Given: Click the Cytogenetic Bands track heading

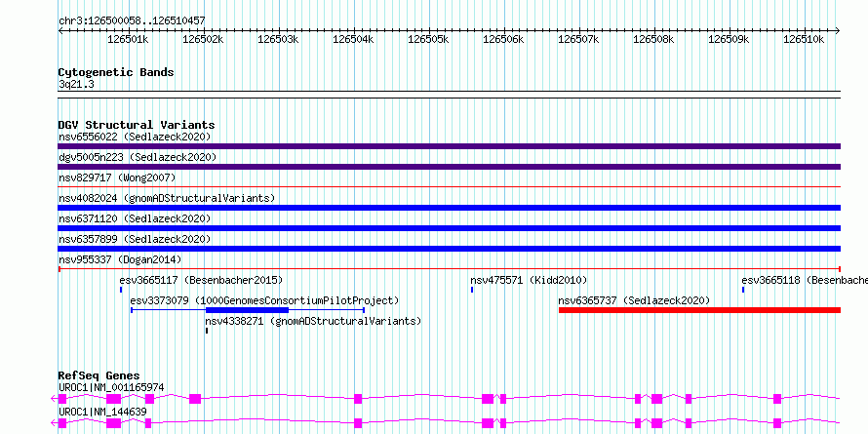Looking at the screenshot, I should coord(116,72).
